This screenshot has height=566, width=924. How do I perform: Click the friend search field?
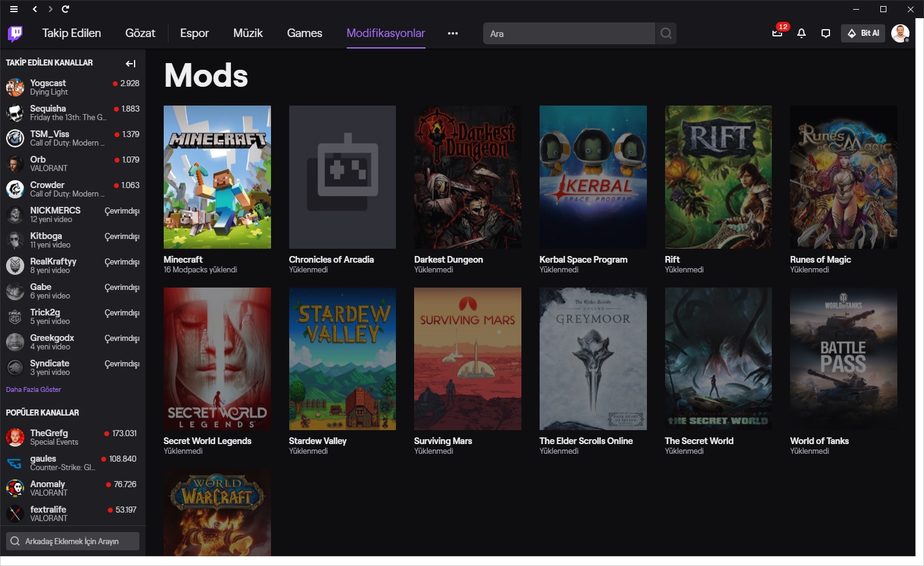(73, 541)
